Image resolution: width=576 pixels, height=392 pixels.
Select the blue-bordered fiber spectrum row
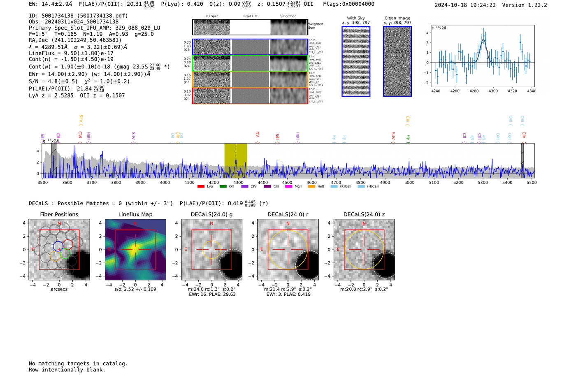250,47
